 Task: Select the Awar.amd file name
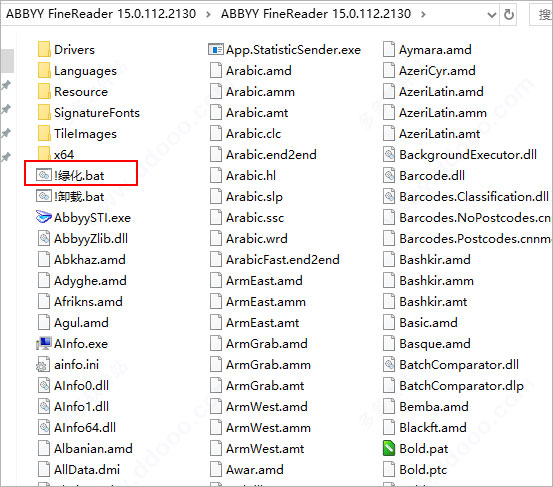255,469
